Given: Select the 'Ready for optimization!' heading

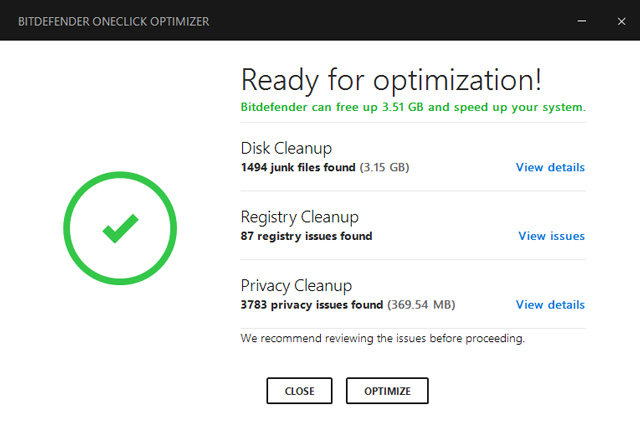Looking at the screenshot, I should pos(391,80).
